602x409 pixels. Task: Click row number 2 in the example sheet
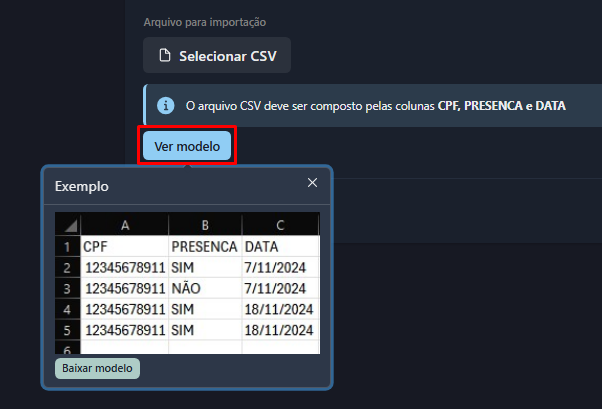pyautogui.click(x=67, y=267)
